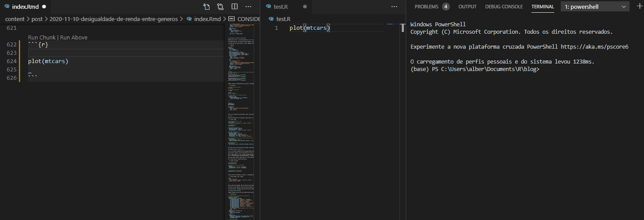Screen dimensions: 644x220
Task: Select the '2020-11-10-desigualdade-de-renda-entre-generos' breadcrumb
Action: (114, 19)
